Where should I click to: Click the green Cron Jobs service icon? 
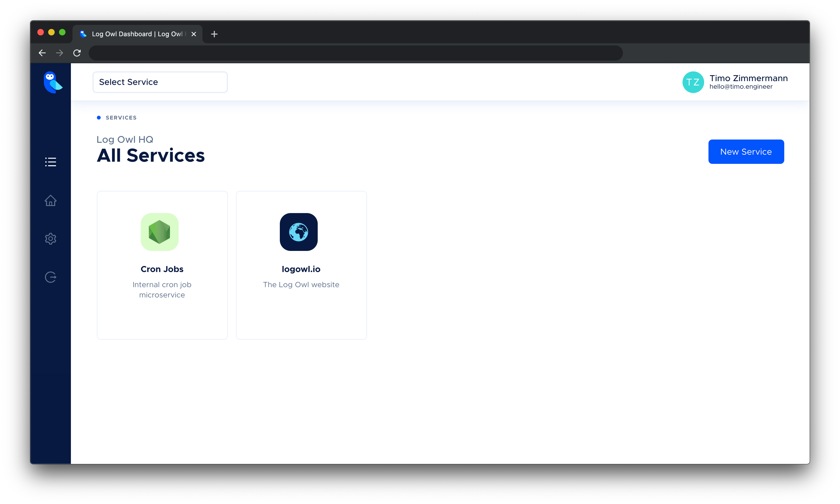(x=159, y=232)
